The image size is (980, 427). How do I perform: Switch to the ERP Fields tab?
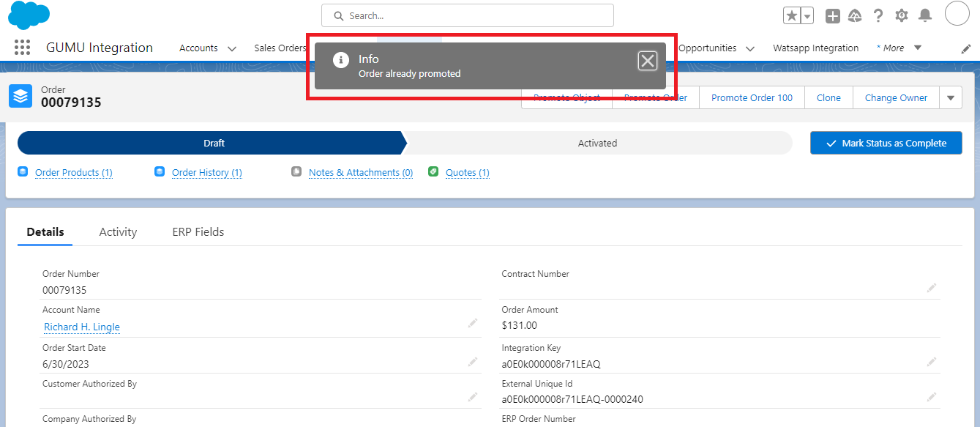click(x=198, y=232)
